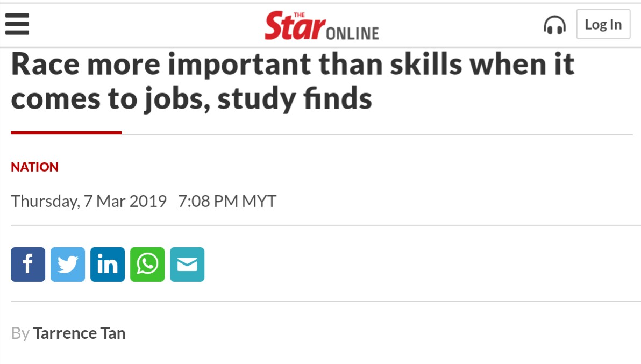This screenshot has width=641, height=364.
Task: Share the article on Twitter
Action: tap(68, 265)
